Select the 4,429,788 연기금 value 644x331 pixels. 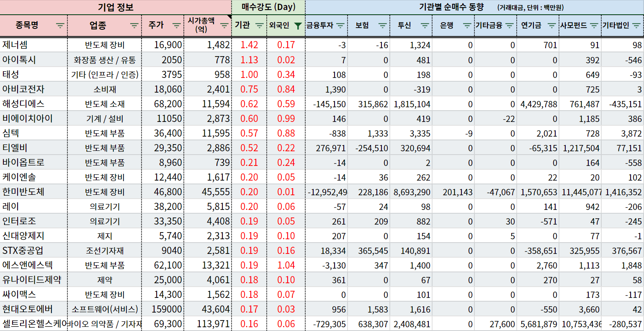[538, 103]
